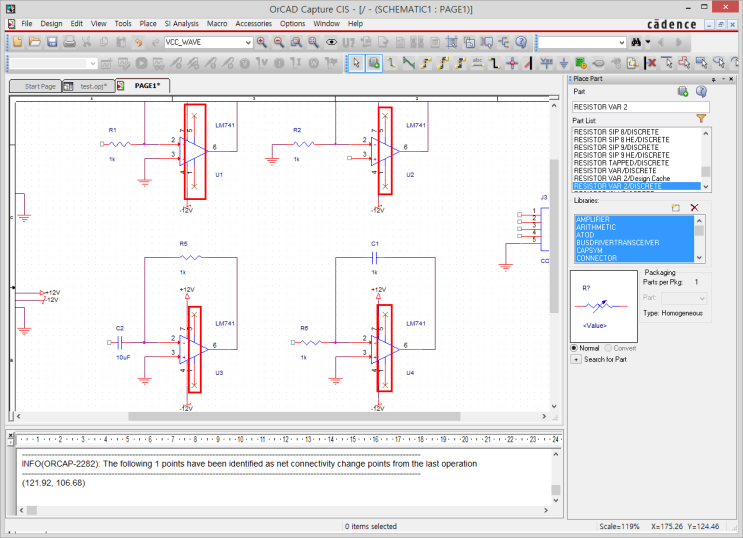This screenshot has width=743, height=538.
Task: Select the Convert radio button
Action: coord(608,348)
